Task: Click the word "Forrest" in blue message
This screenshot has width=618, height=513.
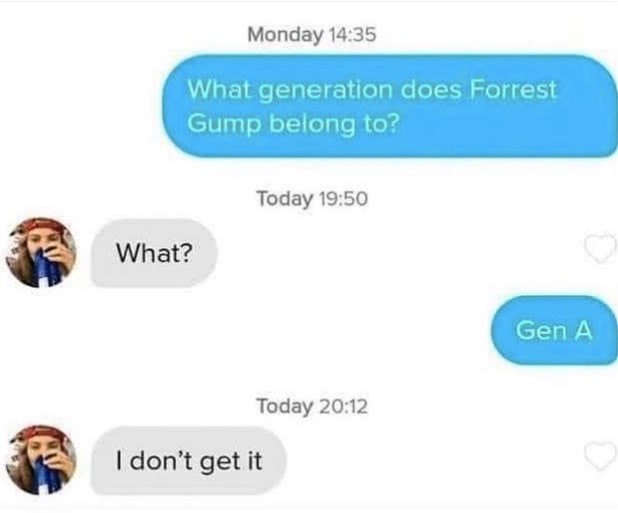Action: [x=513, y=89]
